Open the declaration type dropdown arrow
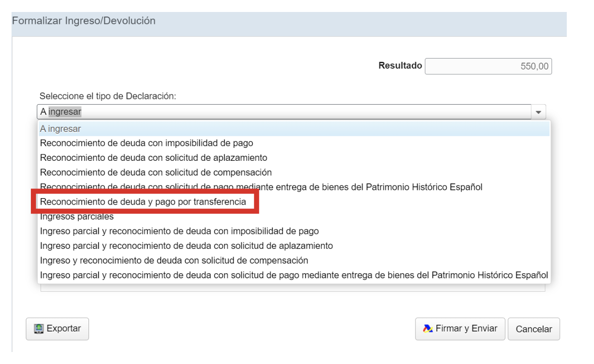594x364 pixels. (538, 112)
